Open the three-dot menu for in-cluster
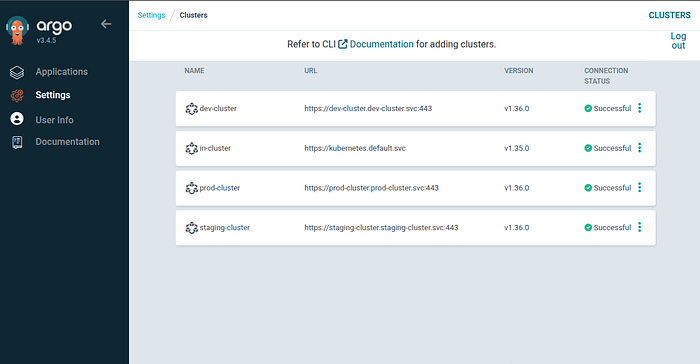This screenshot has height=364, width=700. [x=640, y=148]
